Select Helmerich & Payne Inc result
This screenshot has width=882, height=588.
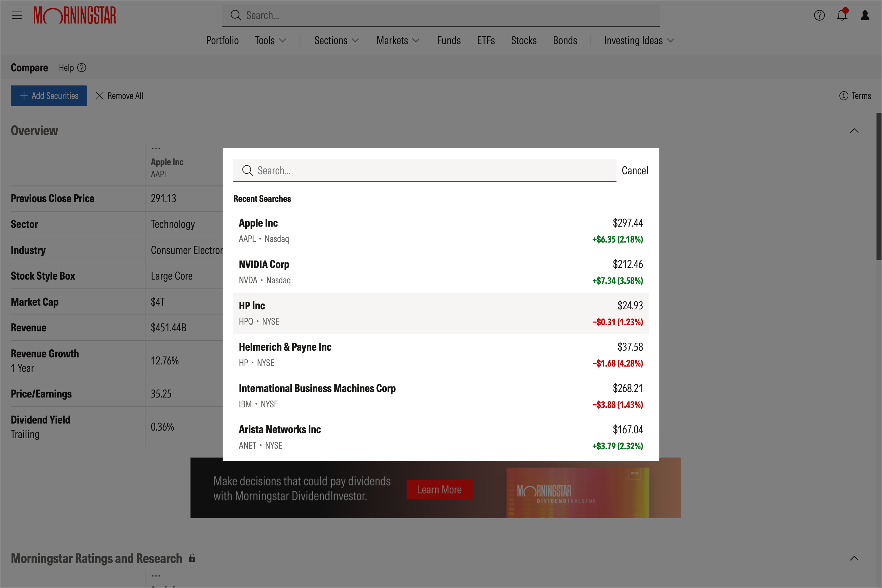[441, 355]
